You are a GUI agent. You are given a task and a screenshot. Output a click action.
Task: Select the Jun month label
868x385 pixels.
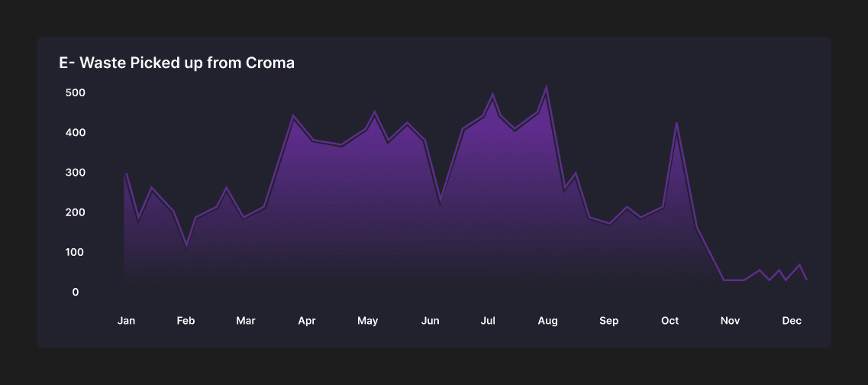pos(430,321)
